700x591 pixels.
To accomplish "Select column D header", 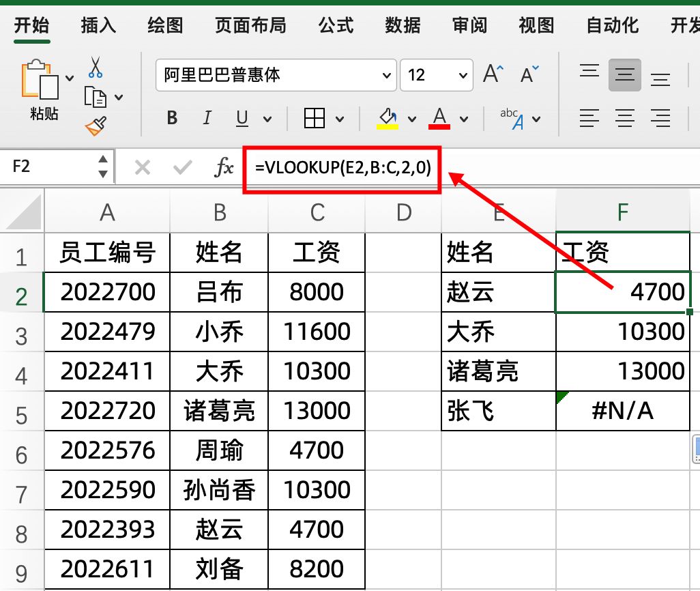I will (404, 212).
